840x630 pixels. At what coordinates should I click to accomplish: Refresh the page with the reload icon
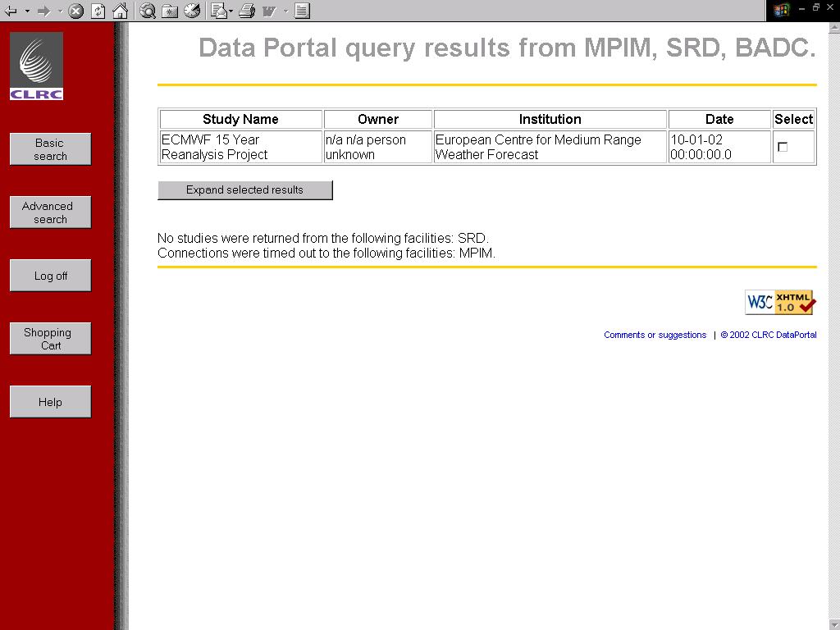tap(98, 11)
